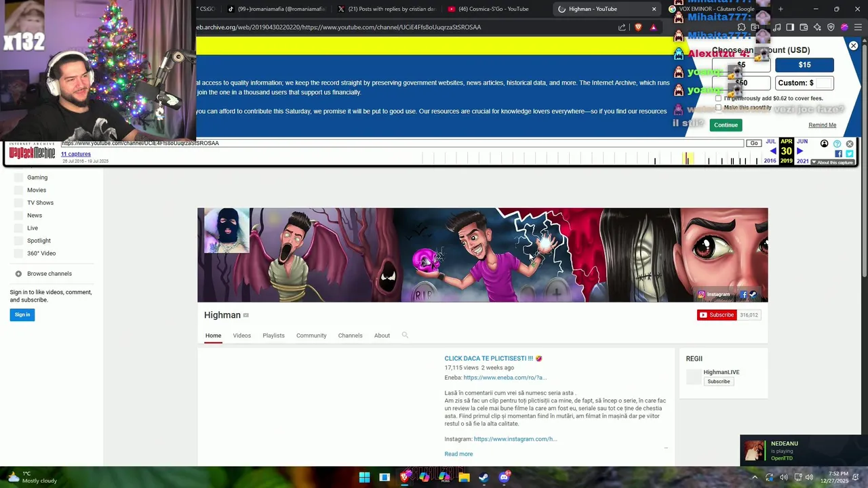The width and height of the screenshot is (868, 488).
Task: Select the Community channel tab
Action: point(311,335)
